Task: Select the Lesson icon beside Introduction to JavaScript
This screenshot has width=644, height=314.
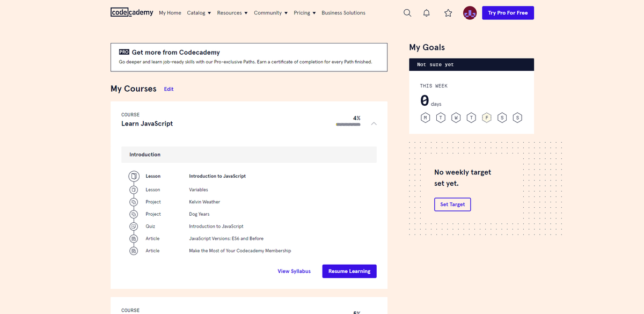Action: tap(133, 176)
